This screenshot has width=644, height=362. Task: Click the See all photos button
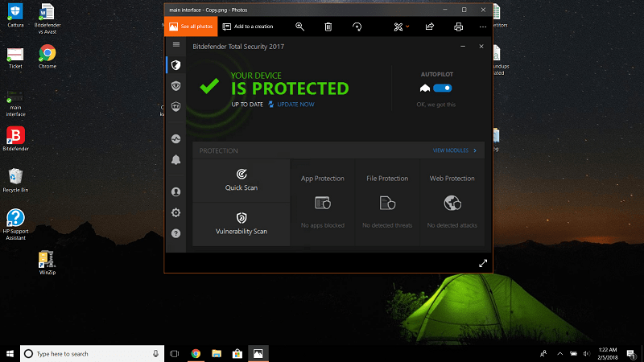[191, 27]
